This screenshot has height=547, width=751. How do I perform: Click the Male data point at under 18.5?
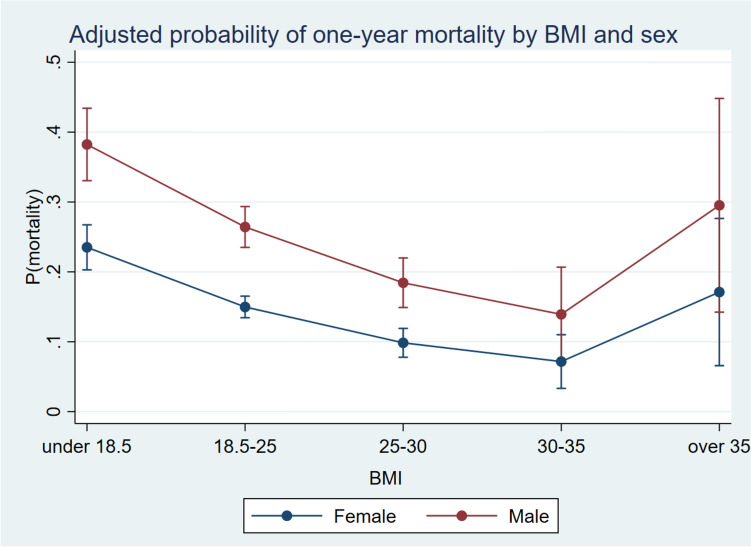click(x=87, y=145)
